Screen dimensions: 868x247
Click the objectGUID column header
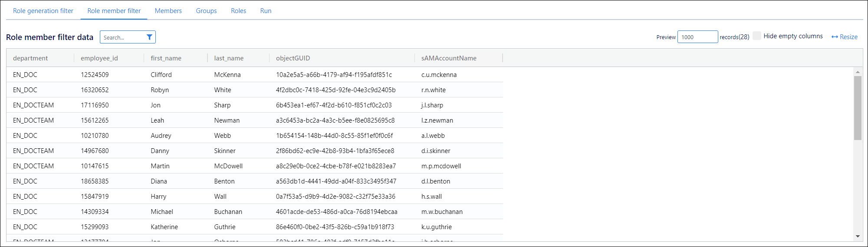point(293,58)
